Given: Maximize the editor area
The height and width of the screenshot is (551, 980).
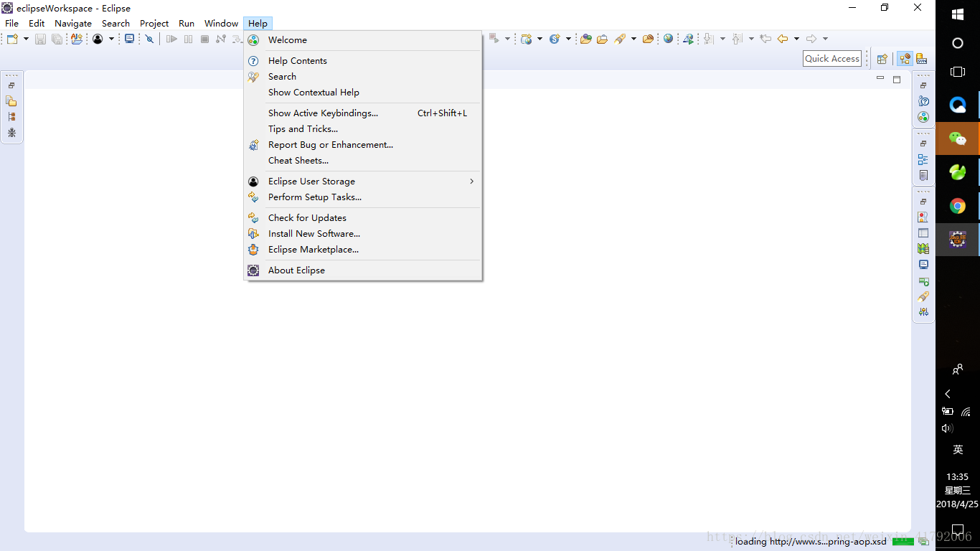Looking at the screenshot, I should click(897, 79).
